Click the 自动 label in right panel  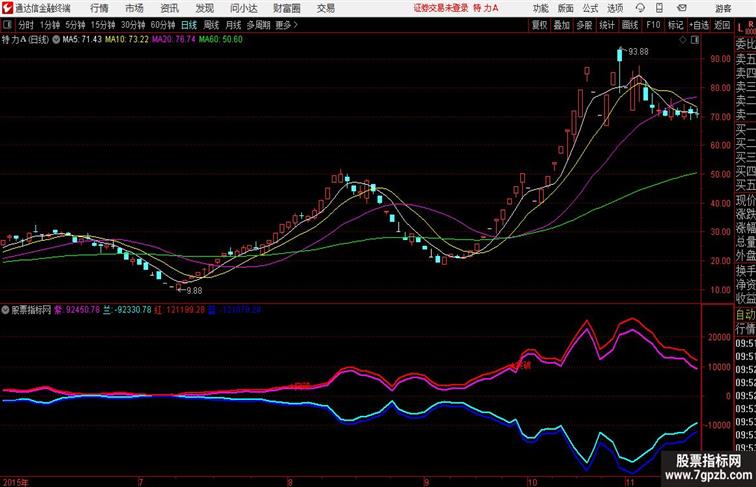(745, 315)
